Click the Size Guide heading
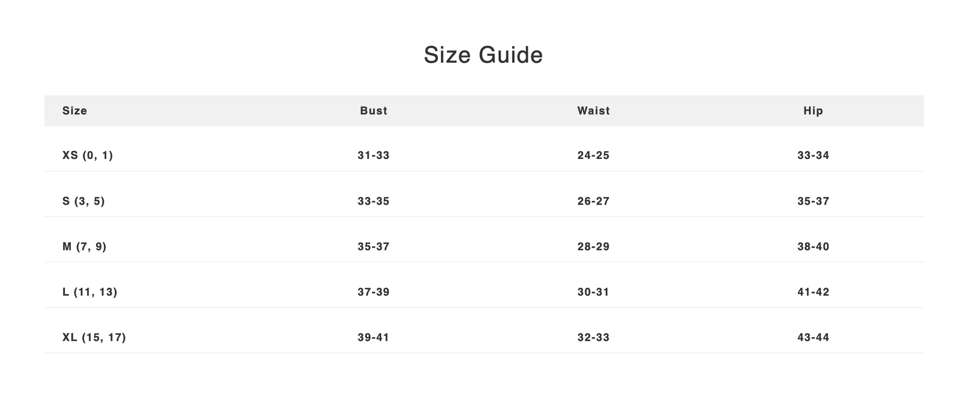The image size is (980, 396). [x=483, y=55]
